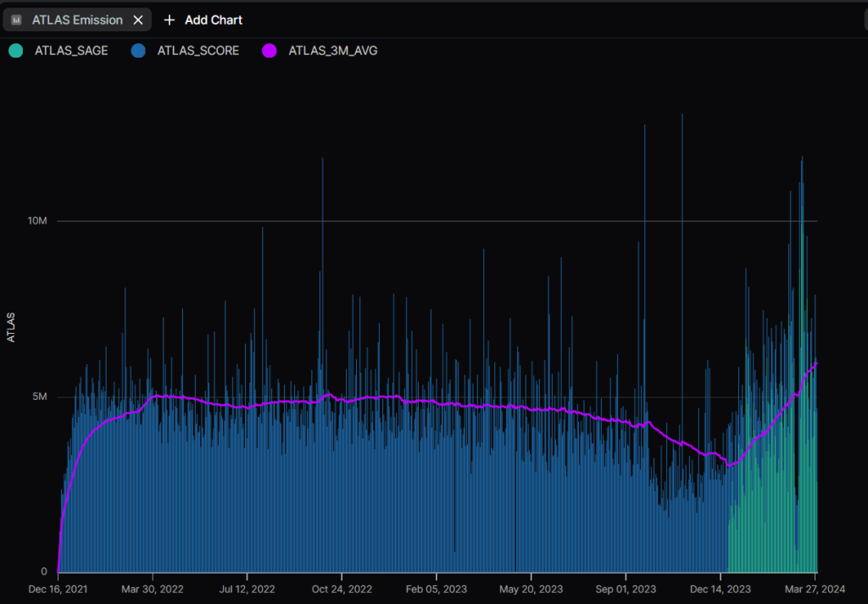This screenshot has width=868, height=604.
Task: Click the magenta ATLAS_3M_AVG legend dot
Action: coord(270,51)
